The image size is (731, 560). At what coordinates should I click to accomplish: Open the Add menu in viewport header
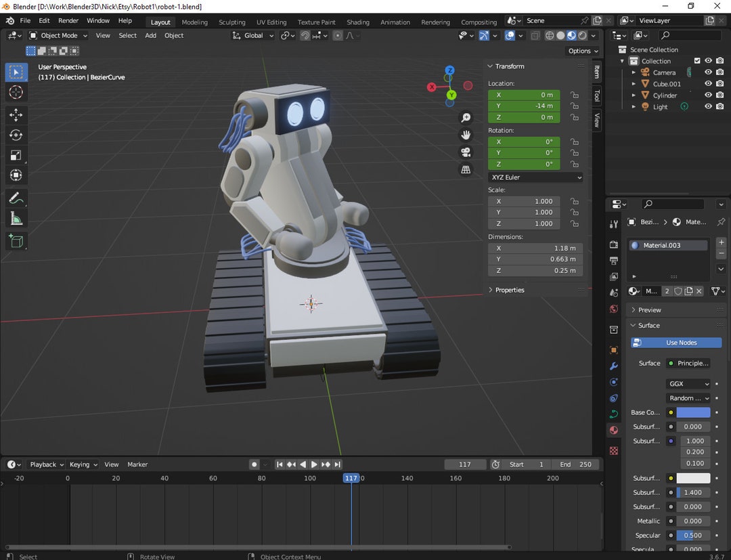150,35
